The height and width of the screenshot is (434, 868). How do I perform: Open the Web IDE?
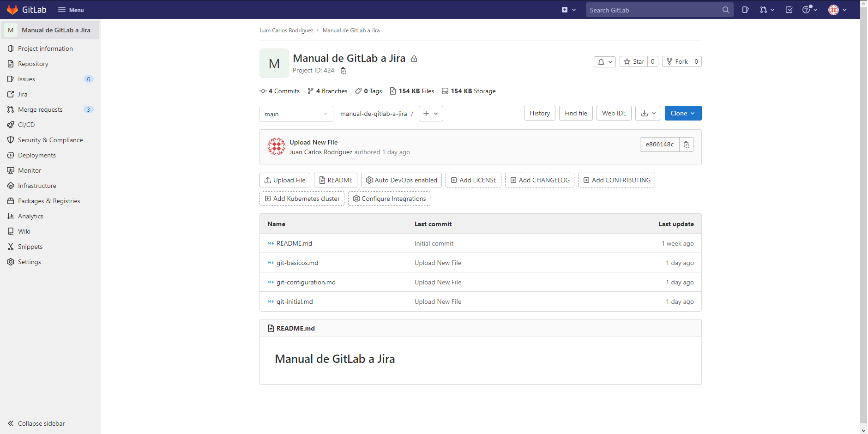(x=614, y=113)
